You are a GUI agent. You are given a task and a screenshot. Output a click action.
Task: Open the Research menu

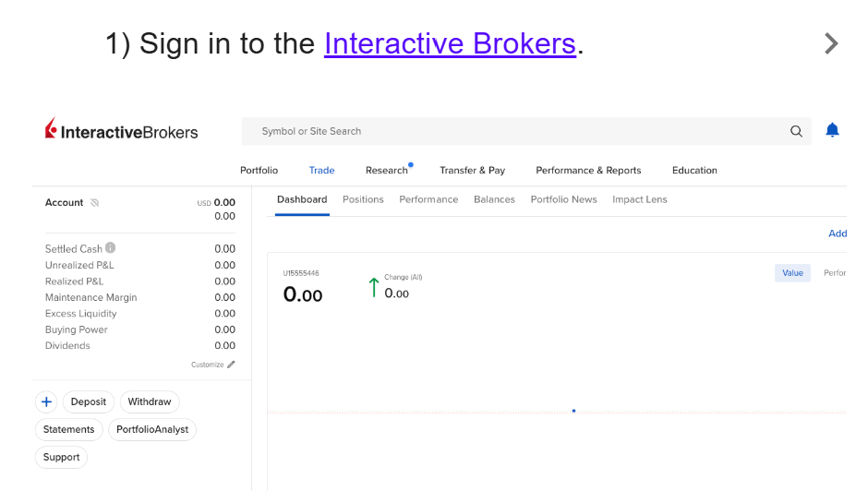pyautogui.click(x=386, y=171)
